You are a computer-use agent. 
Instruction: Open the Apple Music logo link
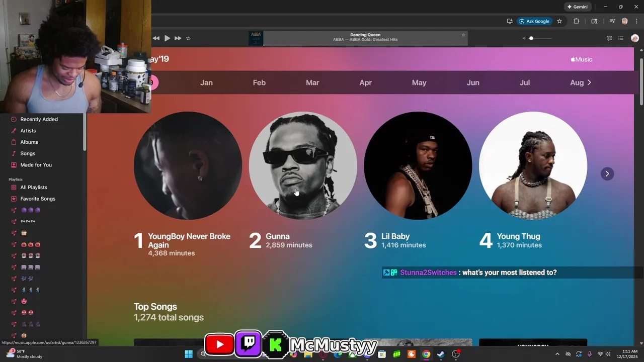click(581, 59)
